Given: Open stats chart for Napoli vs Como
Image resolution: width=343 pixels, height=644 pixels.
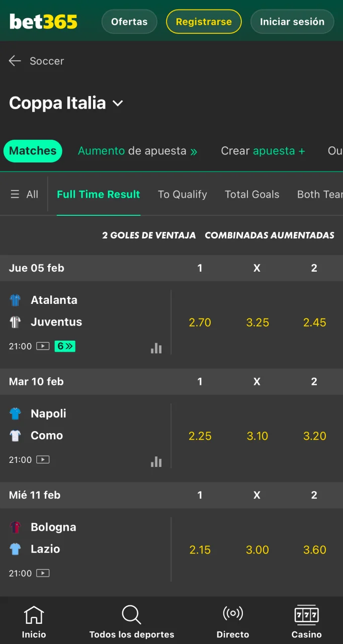Looking at the screenshot, I should point(156,461).
